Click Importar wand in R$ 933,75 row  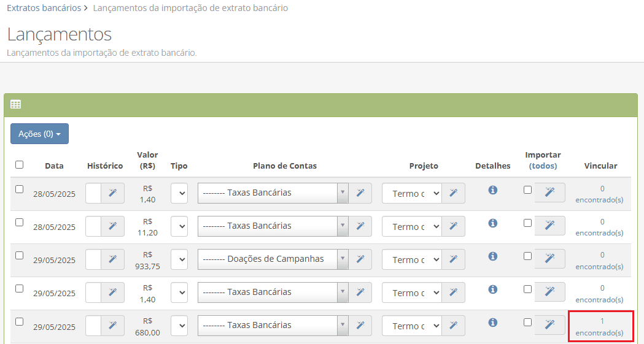549,259
